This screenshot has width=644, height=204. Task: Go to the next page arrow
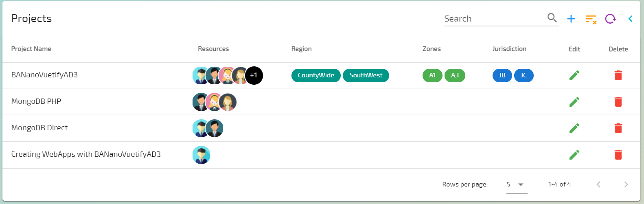click(x=626, y=184)
